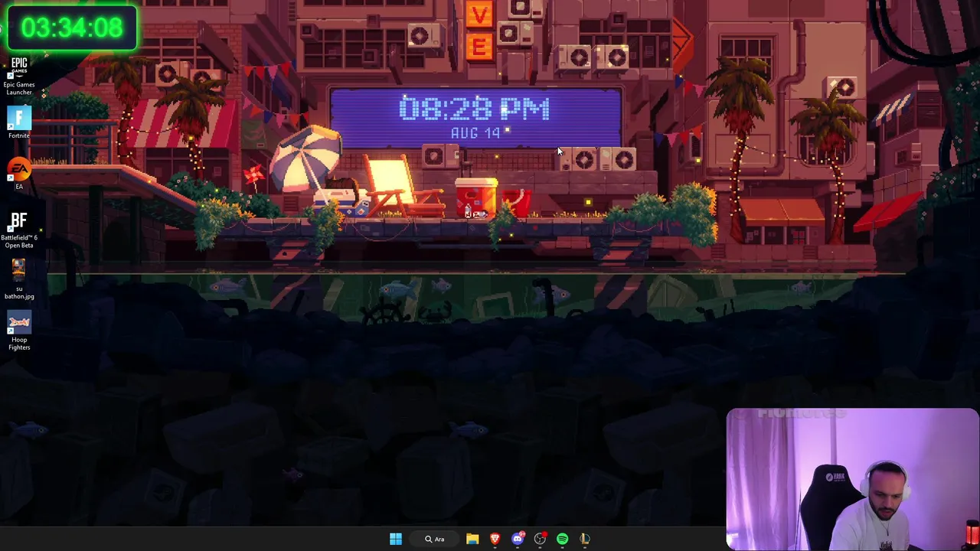Open Spotify from the taskbar

tap(563, 539)
